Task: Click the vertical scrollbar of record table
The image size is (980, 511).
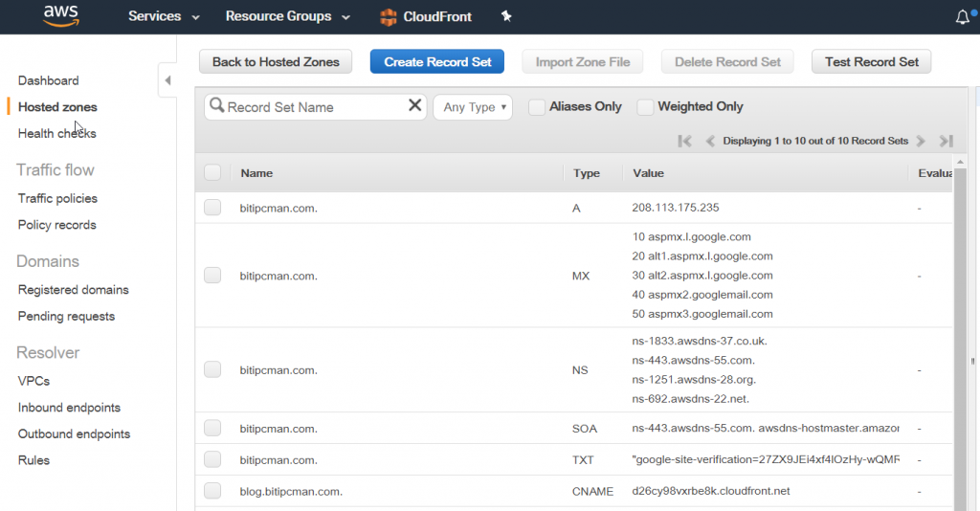Action: coord(960,338)
